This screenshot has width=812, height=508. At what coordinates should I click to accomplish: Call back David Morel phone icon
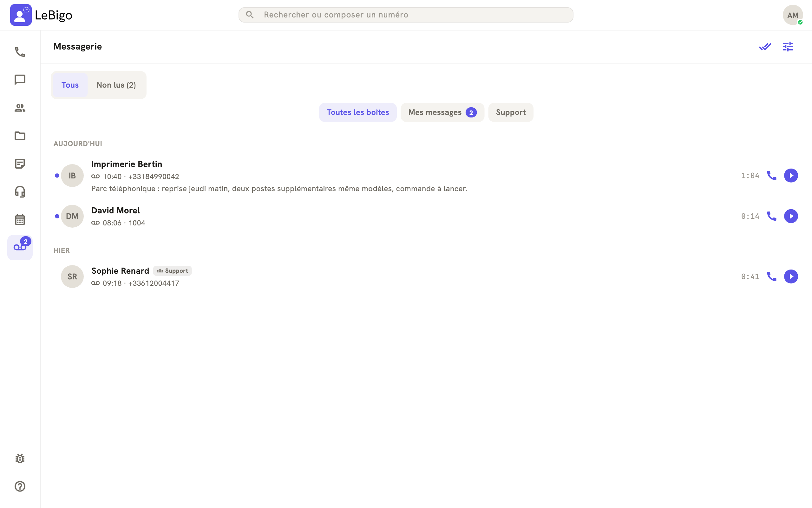pyautogui.click(x=772, y=216)
